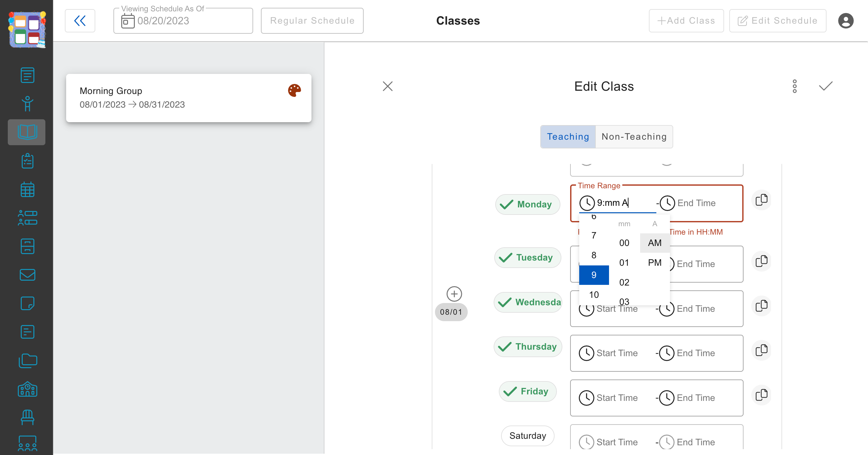868x455 pixels.
Task: Open the Viewing Schedule As Of date field
Action: click(183, 21)
